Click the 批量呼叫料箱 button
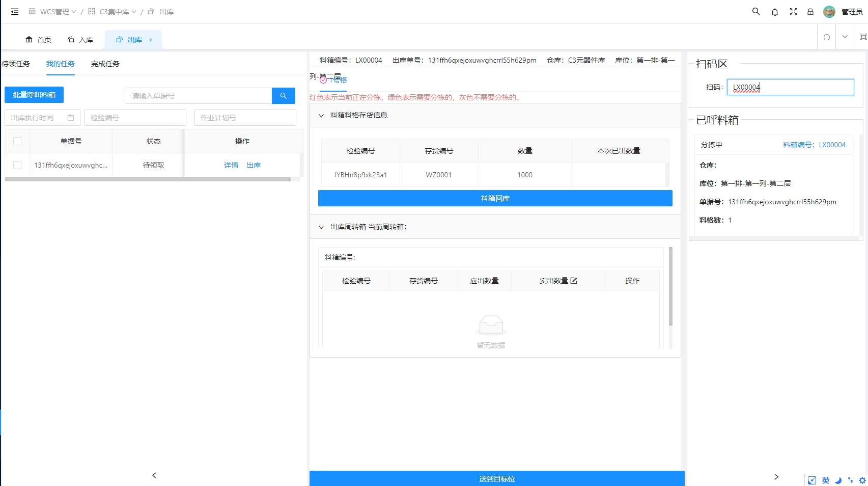This screenshot has height=486, width=868. pos(34,95)
